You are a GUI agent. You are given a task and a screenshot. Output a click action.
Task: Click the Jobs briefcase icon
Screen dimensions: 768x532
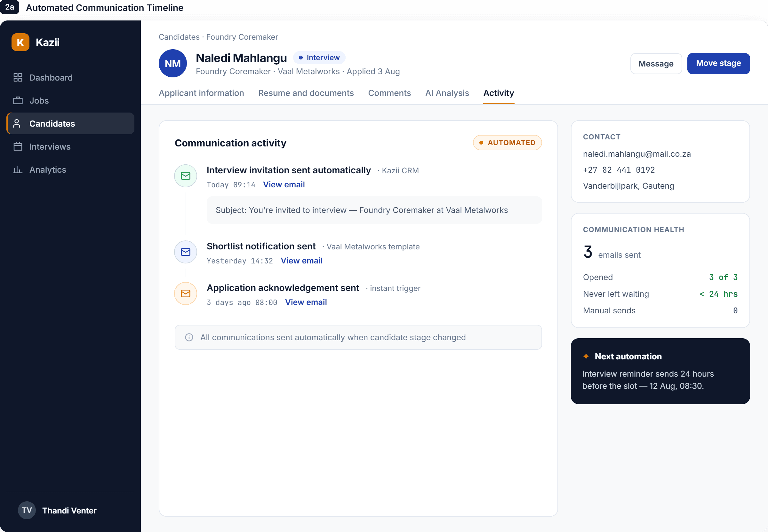point(18,100)
